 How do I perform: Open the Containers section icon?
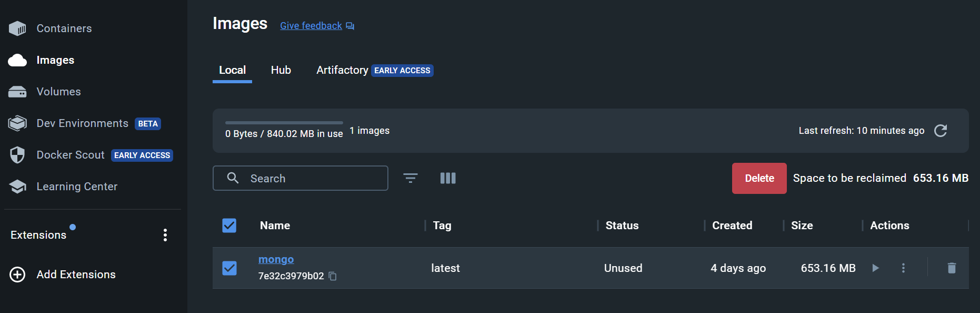coord(17,28)
